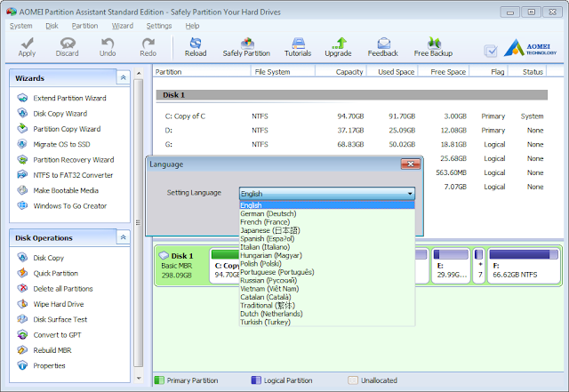Viewport: 569px width, 392px height.
Task: Select Japanese language option
Action: point(327,230)
